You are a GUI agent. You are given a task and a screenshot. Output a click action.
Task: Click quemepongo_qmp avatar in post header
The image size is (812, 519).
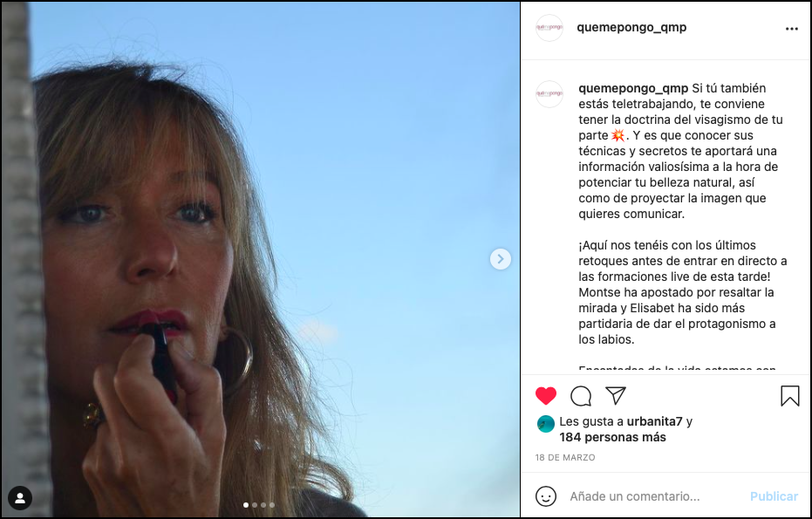549,28
